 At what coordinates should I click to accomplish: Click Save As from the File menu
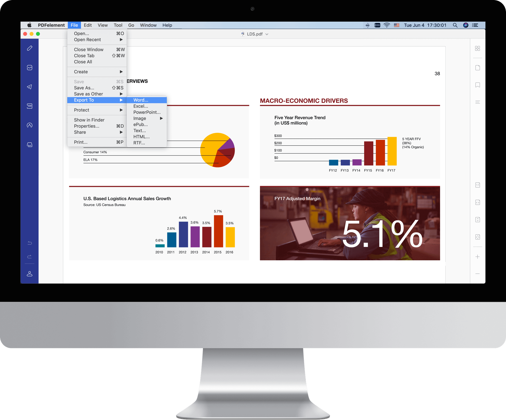pos(84,88)
